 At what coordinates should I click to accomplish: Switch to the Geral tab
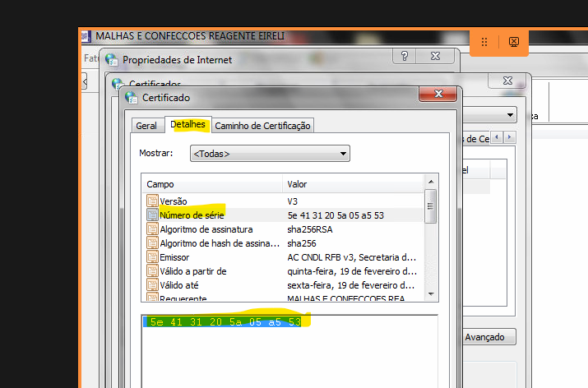[146, 126]
